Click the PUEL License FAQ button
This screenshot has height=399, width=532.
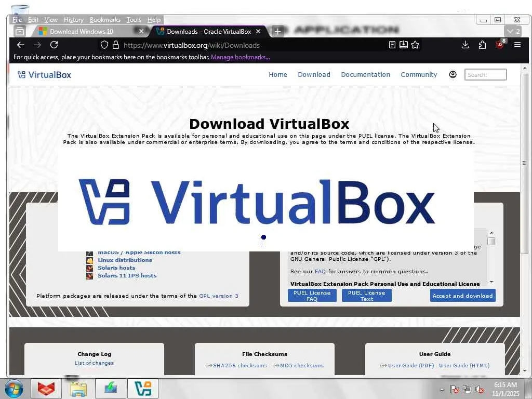312,296
